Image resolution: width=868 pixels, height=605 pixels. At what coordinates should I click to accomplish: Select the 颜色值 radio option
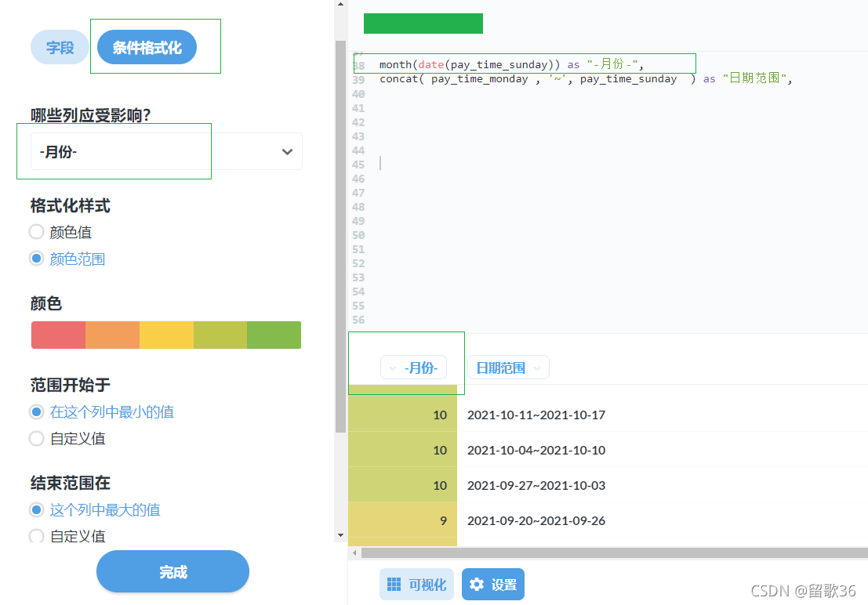(x=37, y=232)
